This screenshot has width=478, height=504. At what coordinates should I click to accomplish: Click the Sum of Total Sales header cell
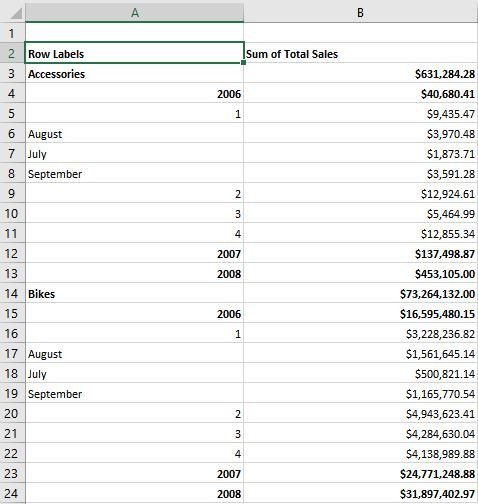pos(360,53)
